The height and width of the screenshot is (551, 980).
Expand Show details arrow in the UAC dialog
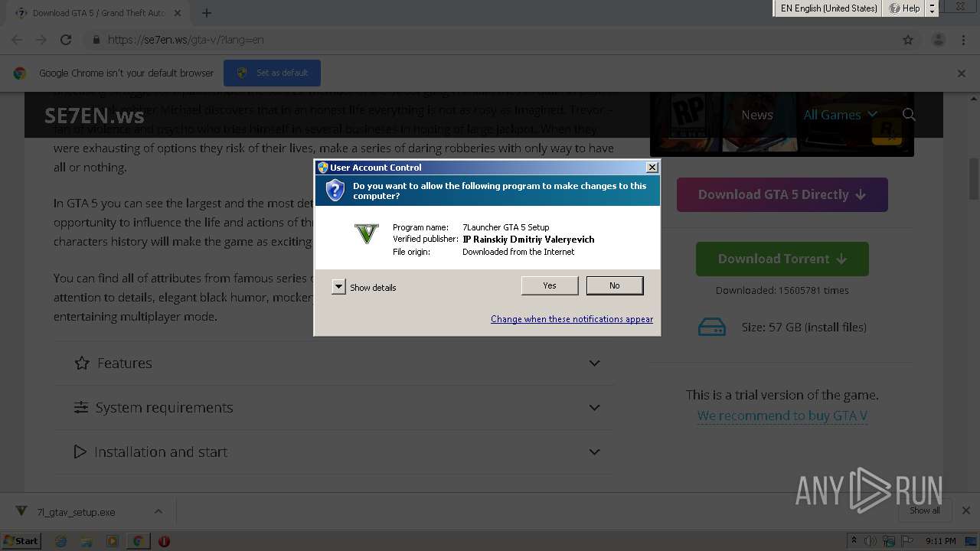click(x=338, y=287)
